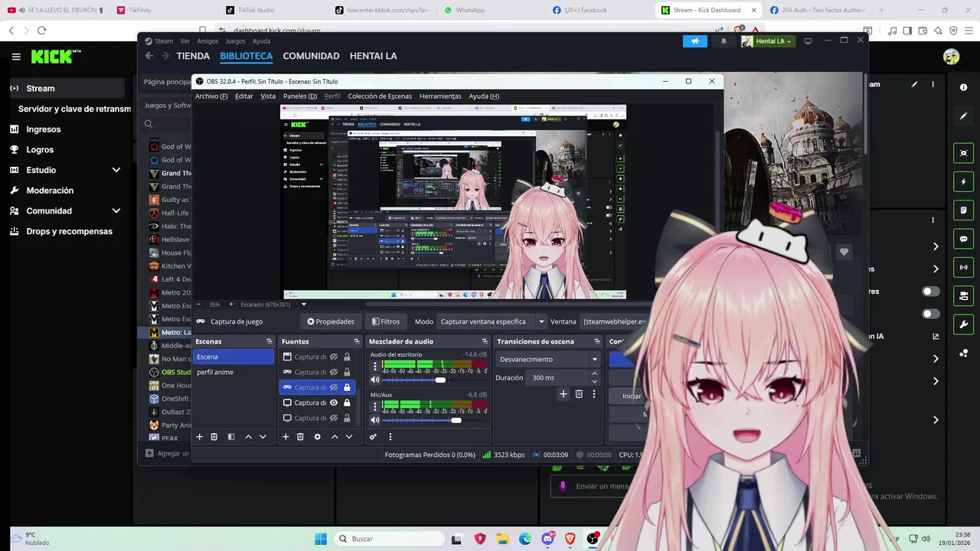Open Archivo menu in OBS
The image size is (980, 551).
[211, 96]
